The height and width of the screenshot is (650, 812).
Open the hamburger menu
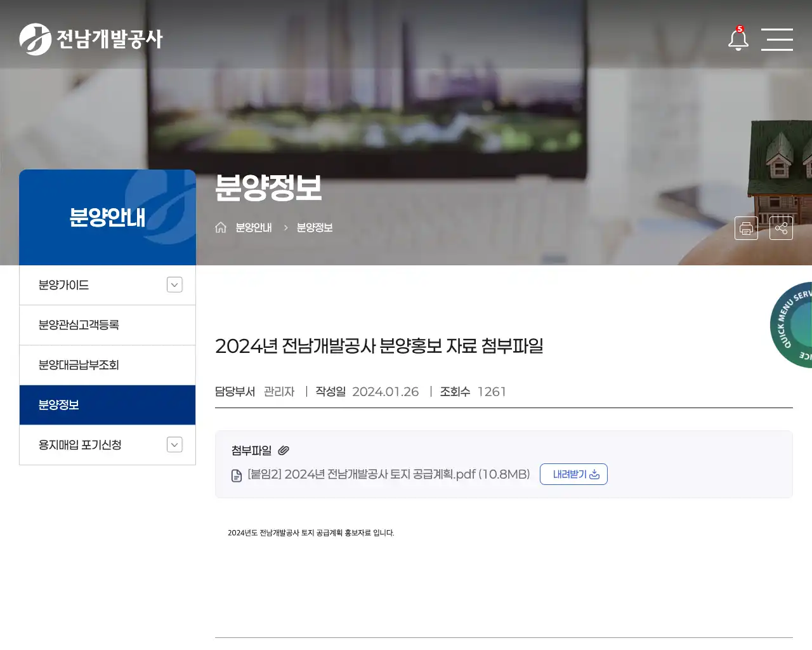pos(777,39)
